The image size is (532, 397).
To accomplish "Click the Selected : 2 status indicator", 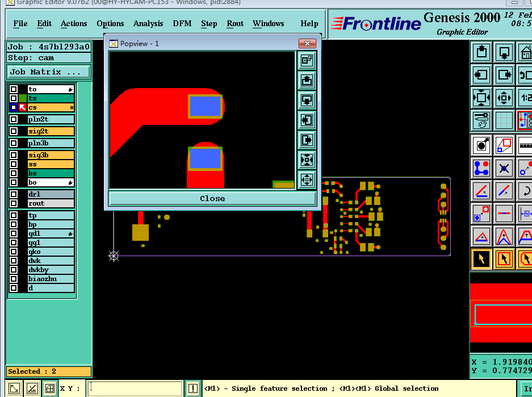I will tap(48, 371).
